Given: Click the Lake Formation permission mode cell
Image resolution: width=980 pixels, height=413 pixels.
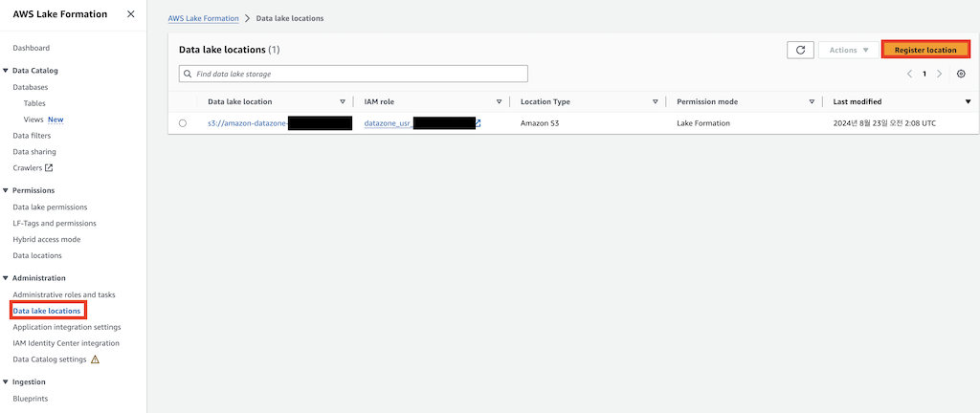Looking at the screenshot, I should (703, 123).
